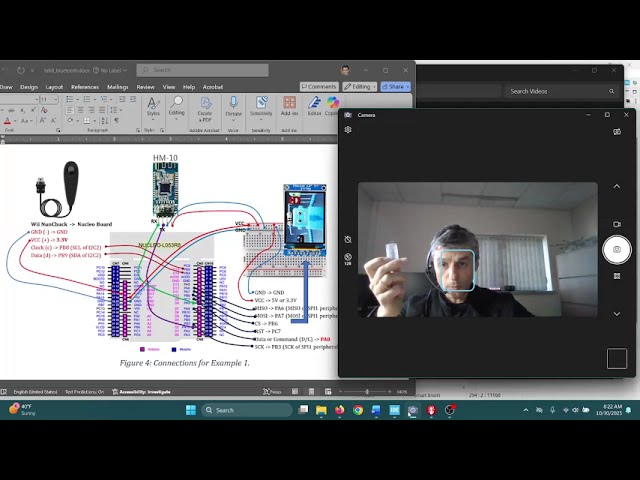Expand the multilevel list dropdown
Screen dimensions: 640x480
coord(111,100)
